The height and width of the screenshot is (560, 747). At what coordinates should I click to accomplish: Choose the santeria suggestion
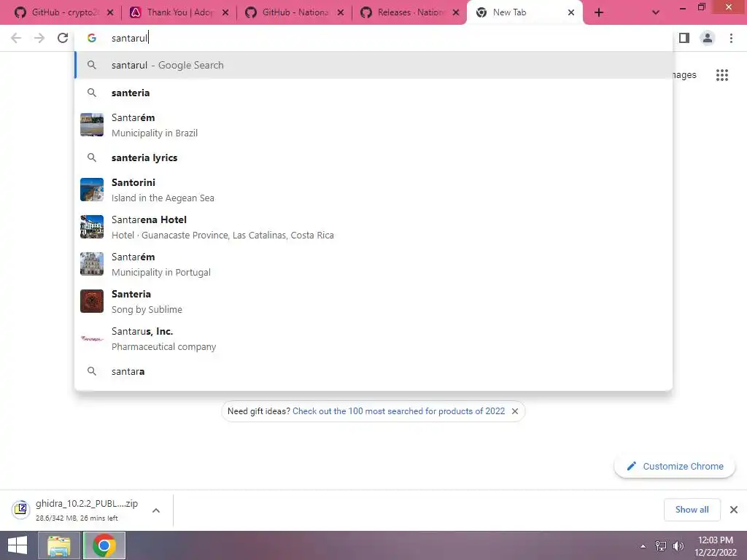pos(374,93)
